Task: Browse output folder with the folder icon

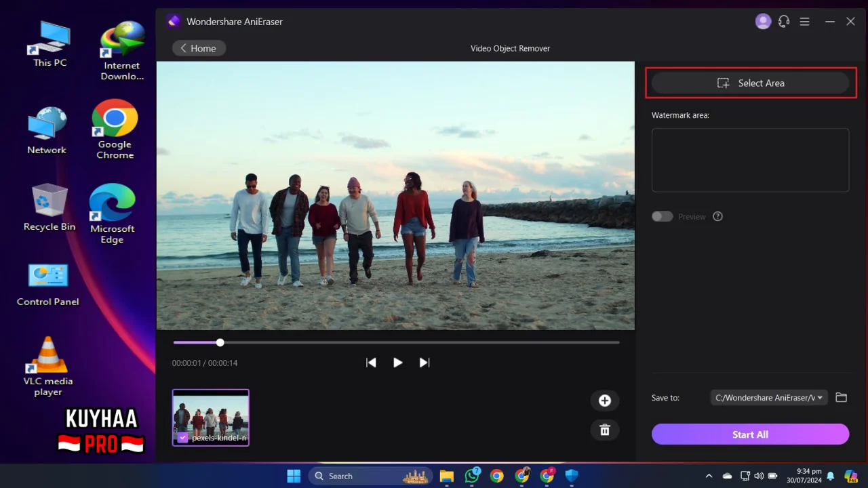Action: [842, 398]
